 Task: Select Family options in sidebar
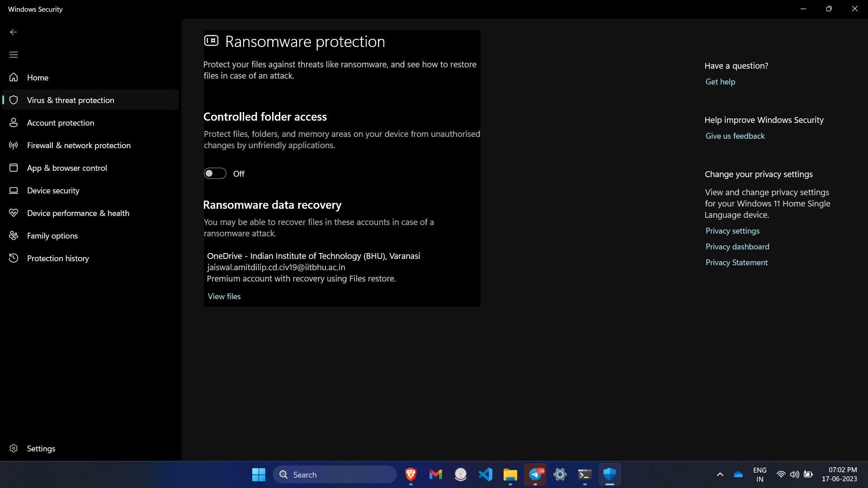tap(52, 236)
